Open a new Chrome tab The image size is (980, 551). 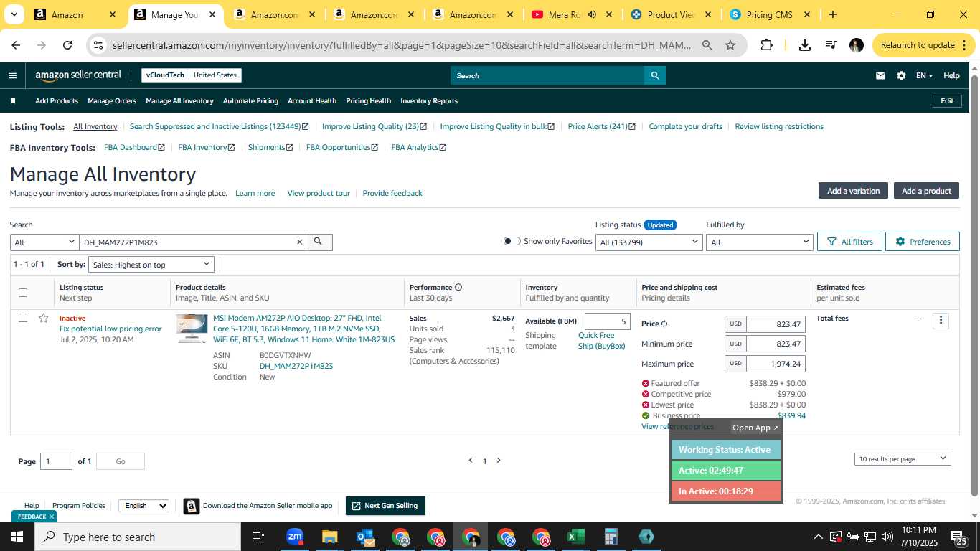pyautogui.click(x=832, y=14)
